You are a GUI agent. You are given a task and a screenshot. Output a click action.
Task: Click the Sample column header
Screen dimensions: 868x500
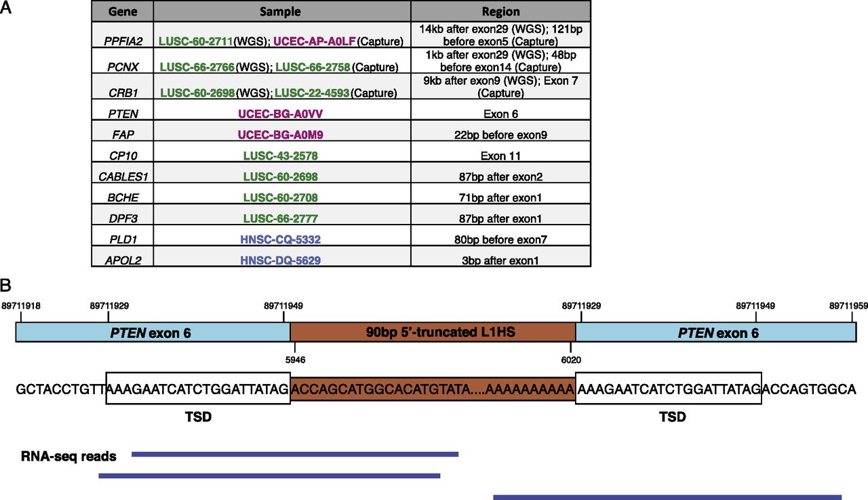(x=281, y=12)
